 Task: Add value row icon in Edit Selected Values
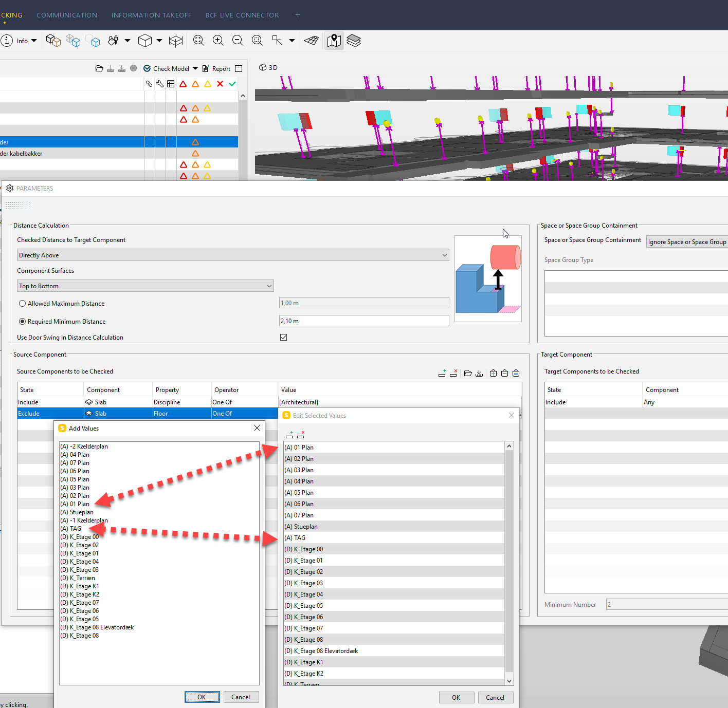[289, 435]
